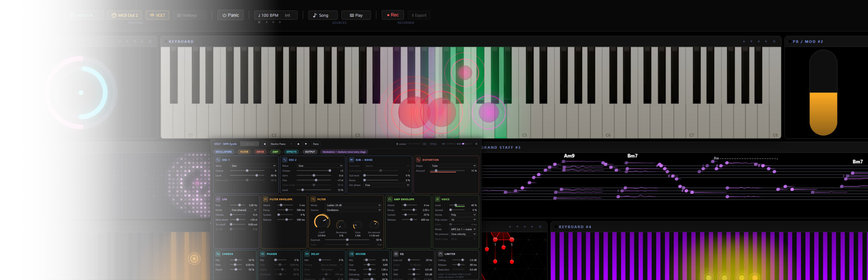
Task: Click the Play source button
Action: click(356, 15)
